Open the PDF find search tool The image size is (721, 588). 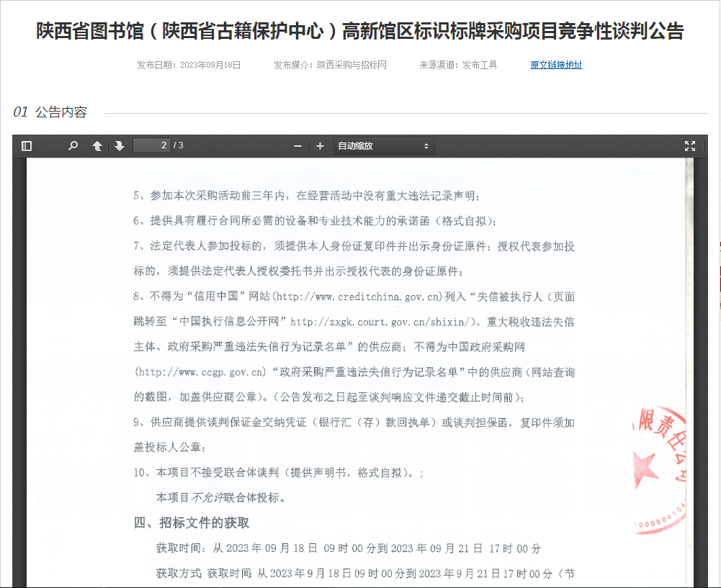tap(73, 146)
